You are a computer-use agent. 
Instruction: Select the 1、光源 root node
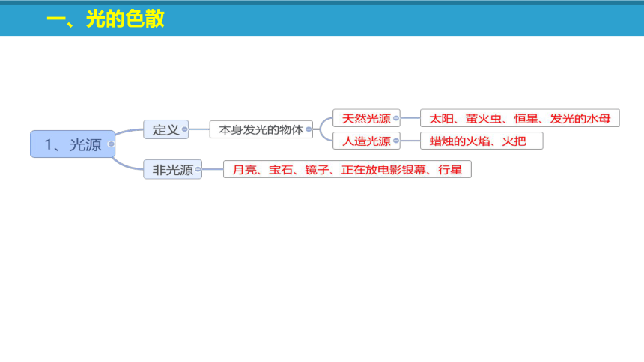[73, 144]
